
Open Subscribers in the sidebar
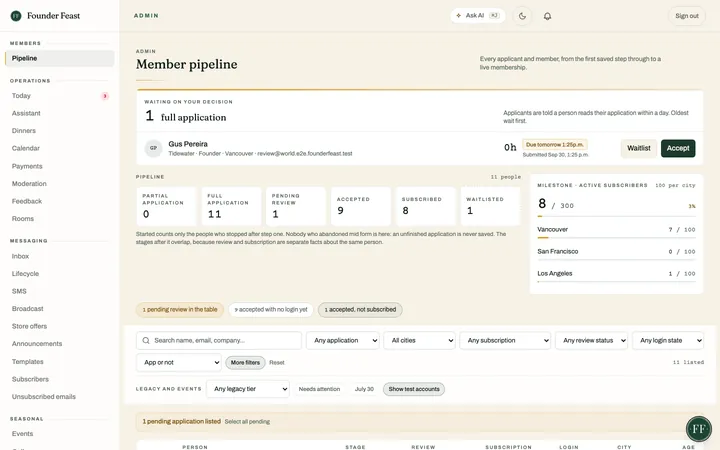tap(59, 379)
